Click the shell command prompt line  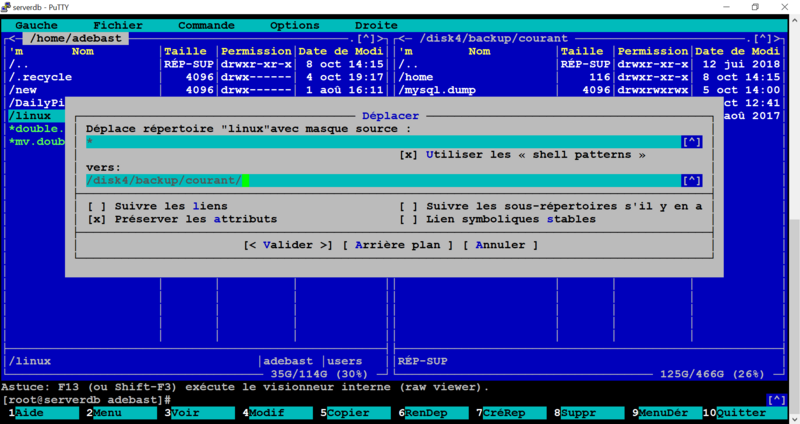pos(384,400)
